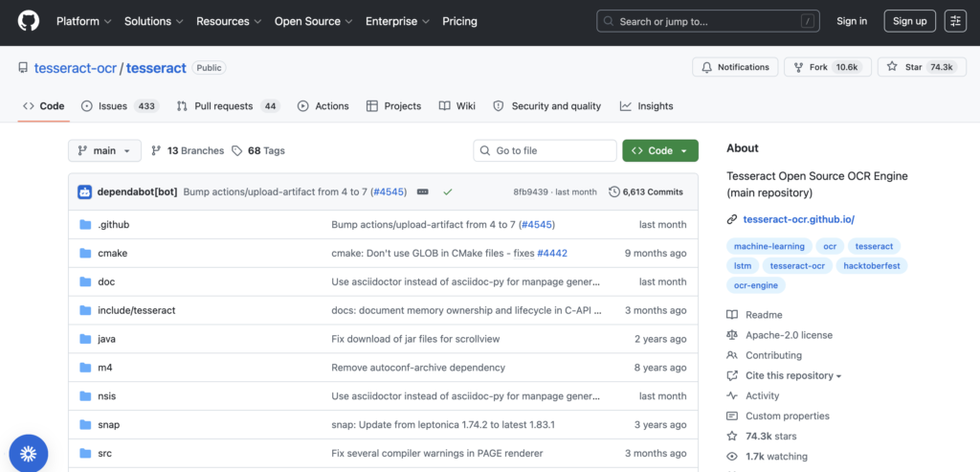Image resolution: width=980 pixels, height=472 pixels.
Task: Switch to the Wiki tab
Action: (x=457, y=106)
